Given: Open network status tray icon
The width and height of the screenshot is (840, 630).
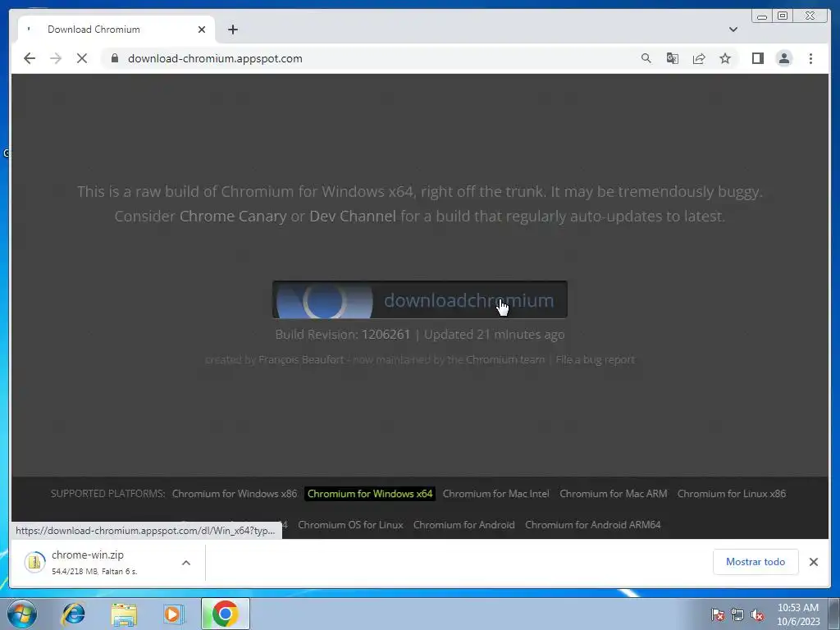Looking at the screenshot, I should coord(737,615).
